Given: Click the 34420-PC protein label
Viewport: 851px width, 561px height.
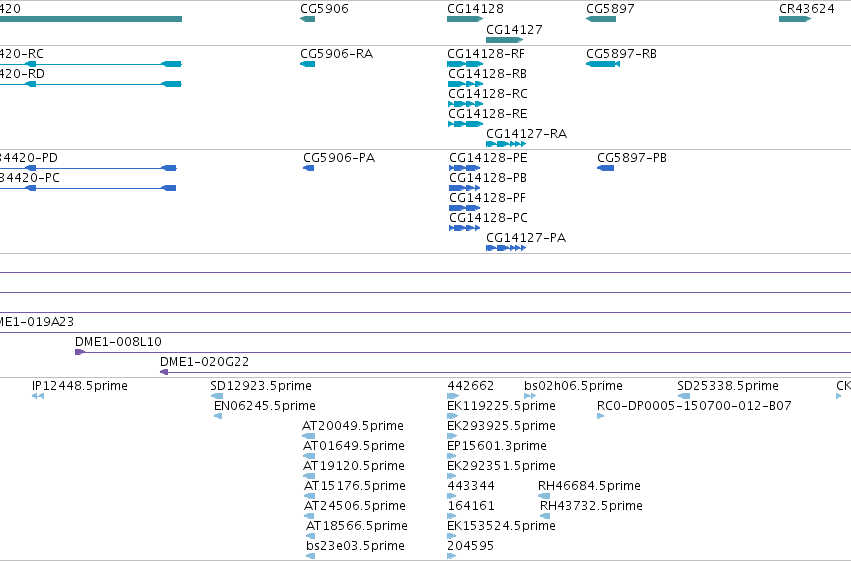Looking at the screenshot, I should (29, 178).
